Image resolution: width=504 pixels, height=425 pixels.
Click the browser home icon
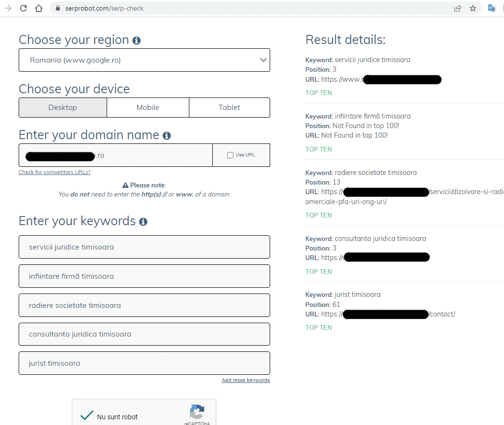coord(38,8)
